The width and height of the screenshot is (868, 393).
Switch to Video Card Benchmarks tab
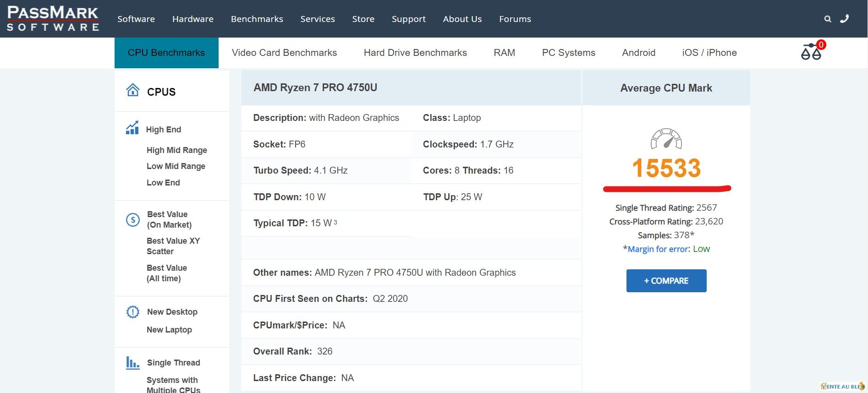tap(284, 53)
